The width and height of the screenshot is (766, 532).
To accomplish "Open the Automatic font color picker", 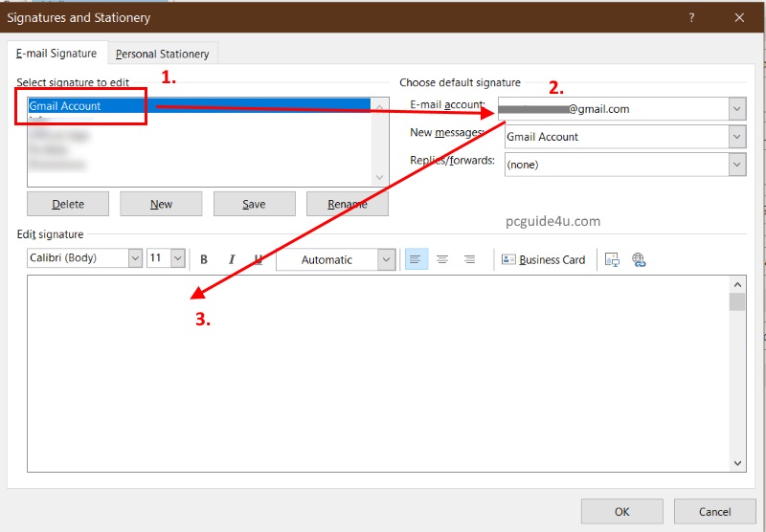I will [x=386, y=259].
